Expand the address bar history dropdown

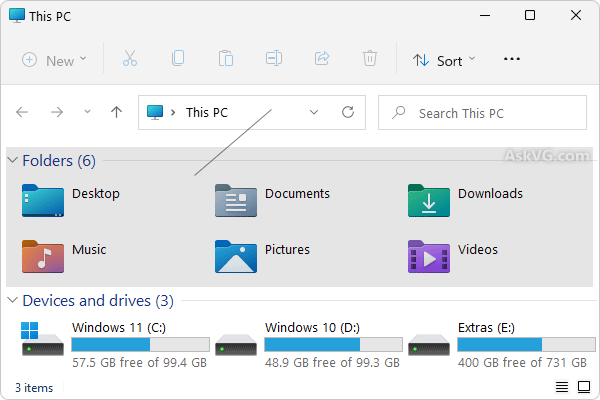click(x=314, y=112)
